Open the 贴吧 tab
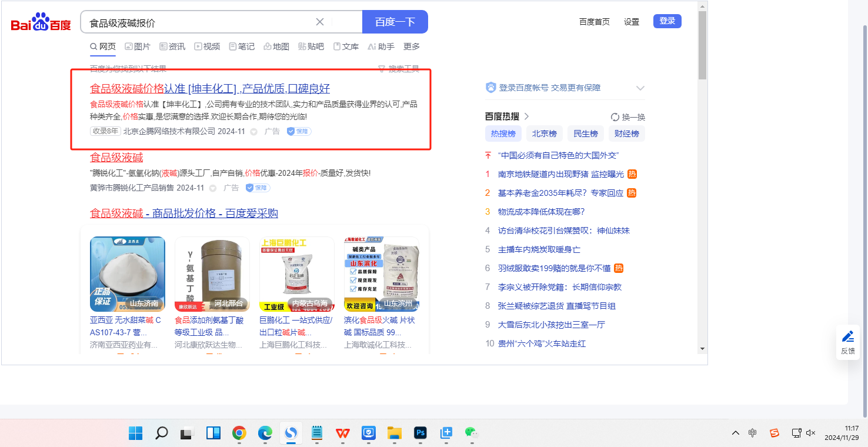The height and width of the screenshot is (447, 868). point(311,46)
